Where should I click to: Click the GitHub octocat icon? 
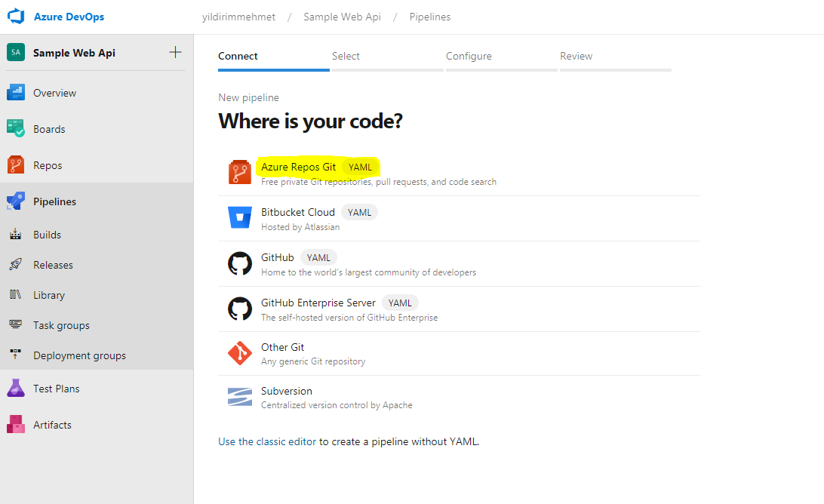[x=240, y=263]
